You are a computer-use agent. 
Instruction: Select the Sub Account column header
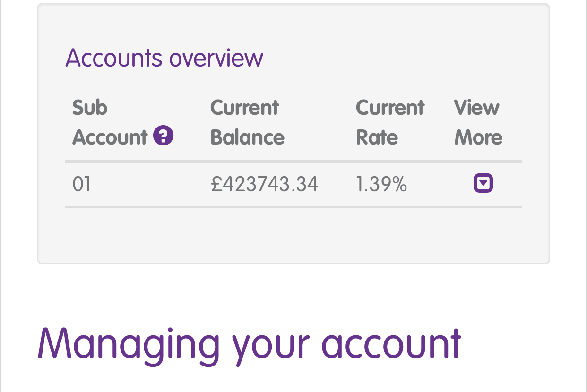pyautogui.click(x=123, y=122)
